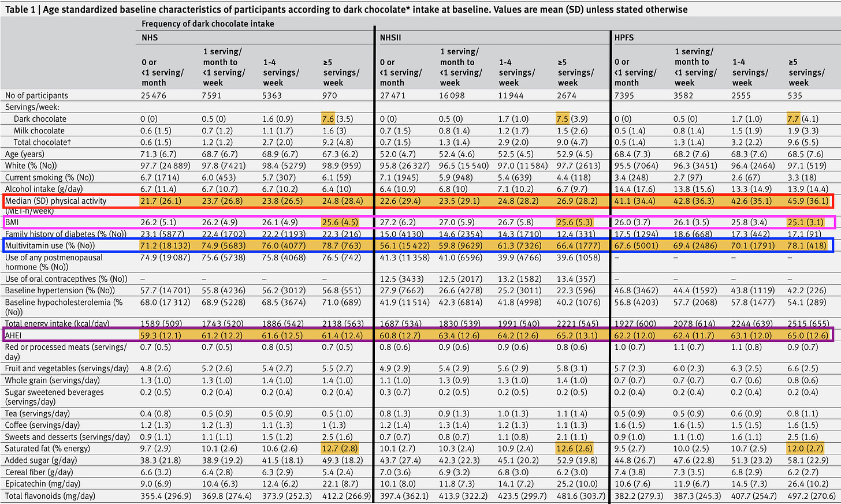Click highlighted BMI value 25.1 (3.1)
Viewport: 841px width, 504px height.
[804, 222]
